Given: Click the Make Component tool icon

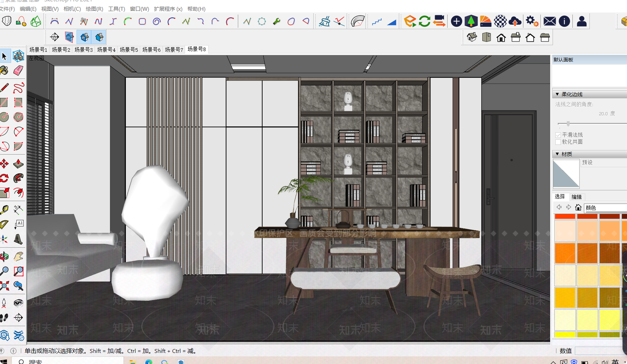Looking at the screenshot, I should [x=18, y=56].
